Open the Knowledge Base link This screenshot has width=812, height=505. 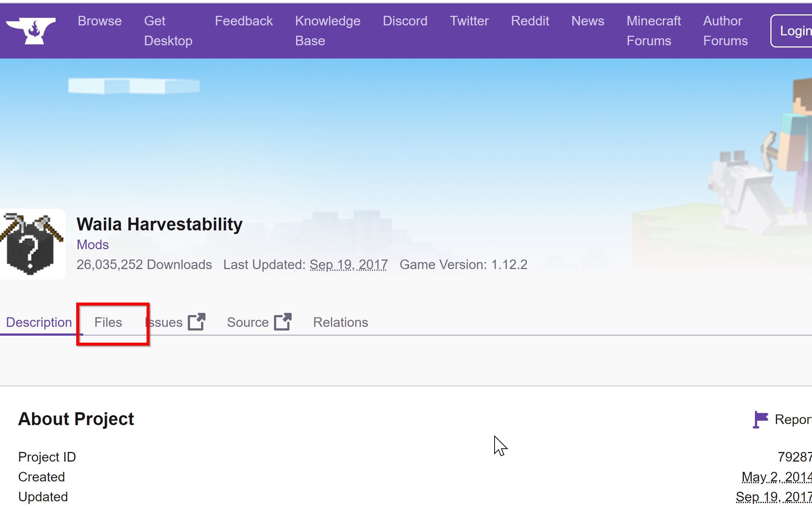click(x=328, y=31)
